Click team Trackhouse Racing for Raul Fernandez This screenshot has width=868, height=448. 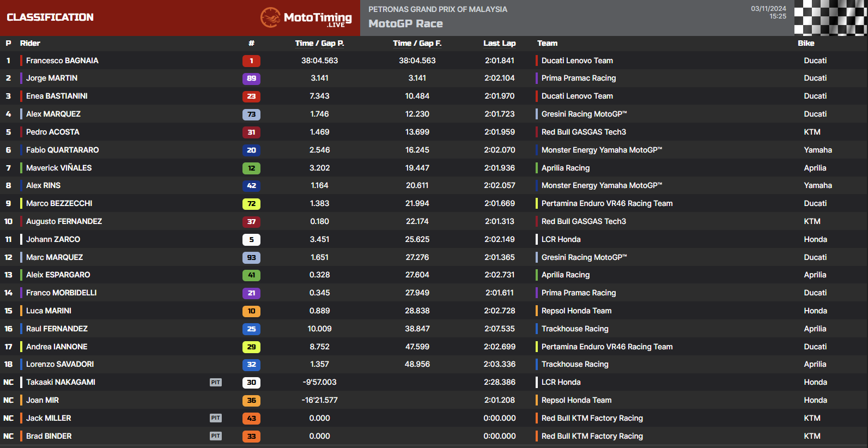(575, 329)
